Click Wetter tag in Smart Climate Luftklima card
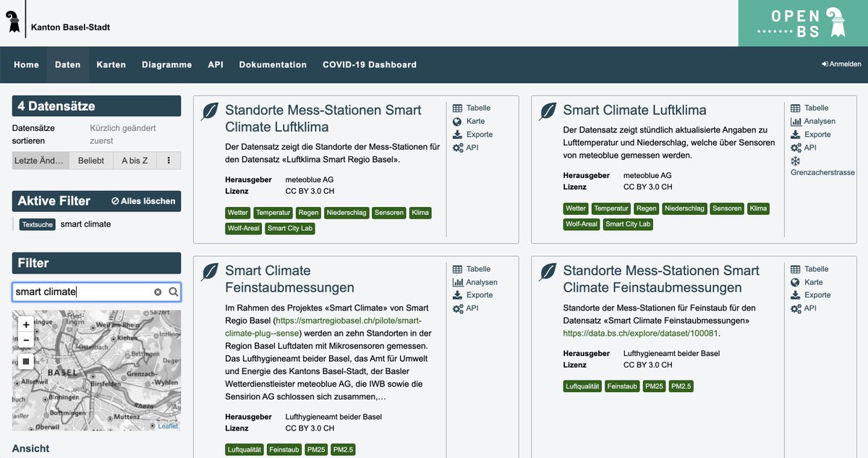This screenshot has width=868, height=458. coord(576,208)
